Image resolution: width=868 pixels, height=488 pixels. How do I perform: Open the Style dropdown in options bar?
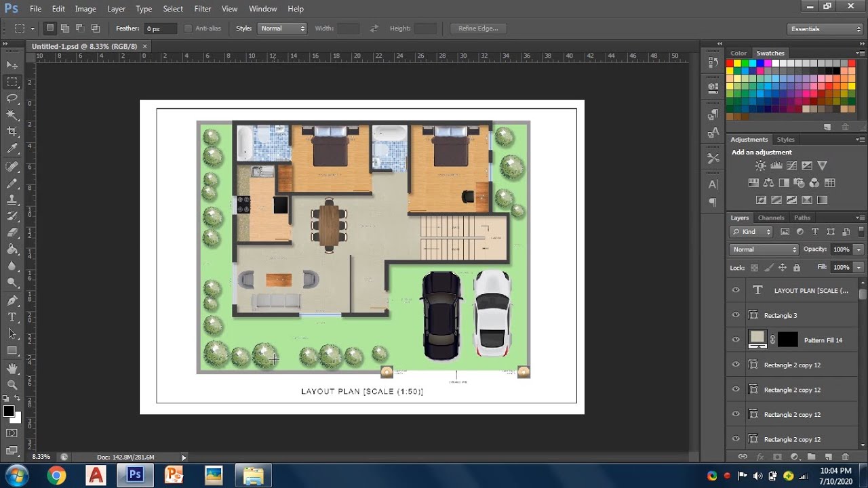(x=281, y=28)
